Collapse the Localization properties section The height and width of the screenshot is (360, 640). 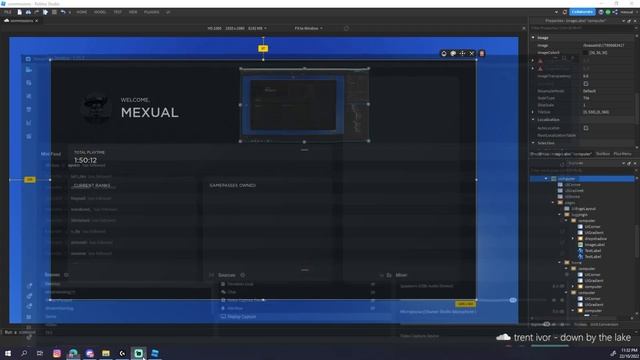(533, 120)
